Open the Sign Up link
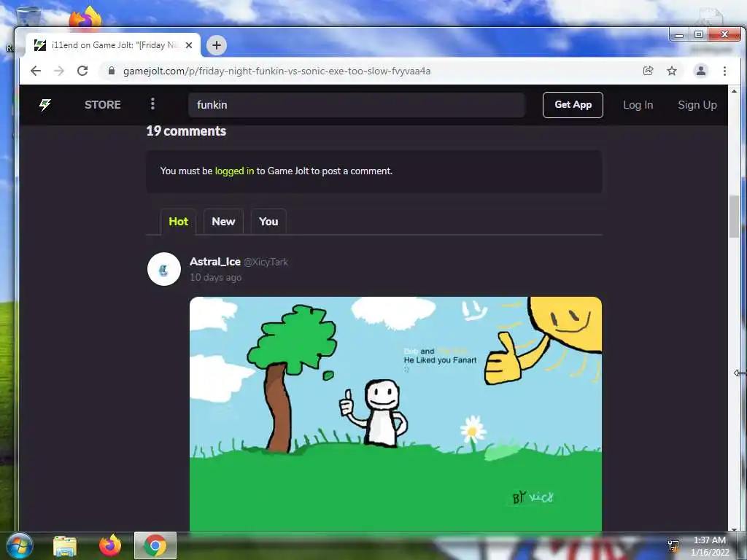The width and height of the screenshot is (747, 560). coord(697,105)
